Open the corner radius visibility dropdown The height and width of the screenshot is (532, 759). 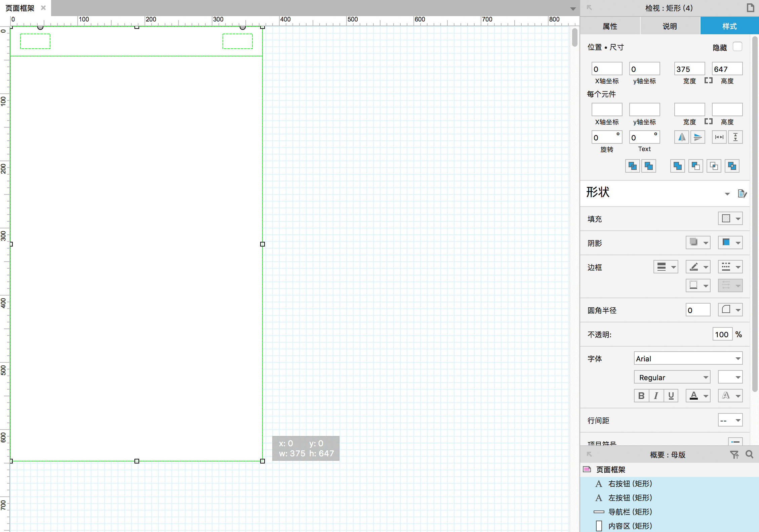click(x=730, y=310)
